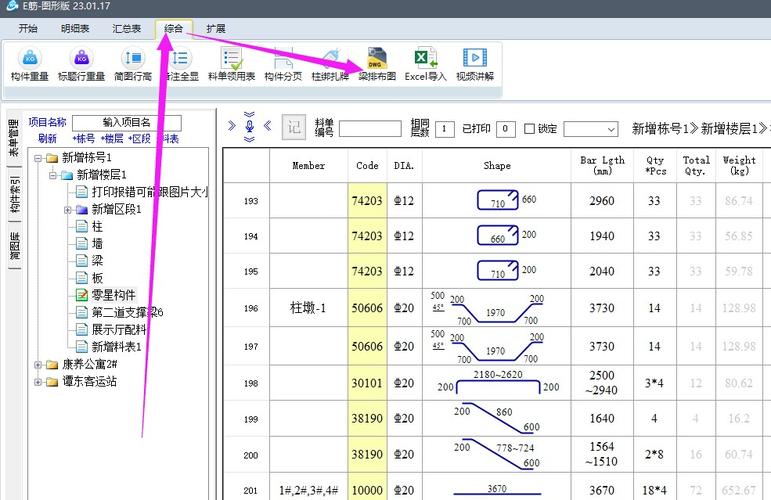This screenshot has height=500, width=771.
Task: Open the 构件索引 vertical side tab
Action: (15, 194)
